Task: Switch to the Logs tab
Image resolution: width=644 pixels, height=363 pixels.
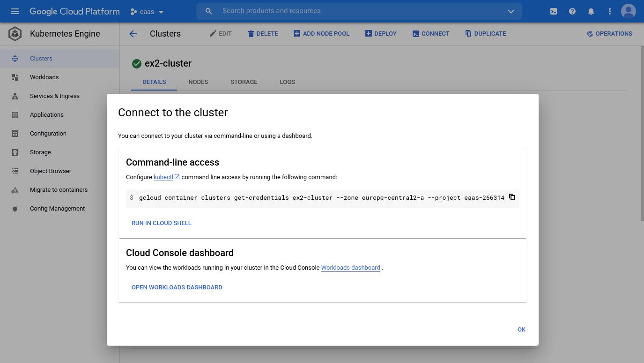Action: point(288,82)
